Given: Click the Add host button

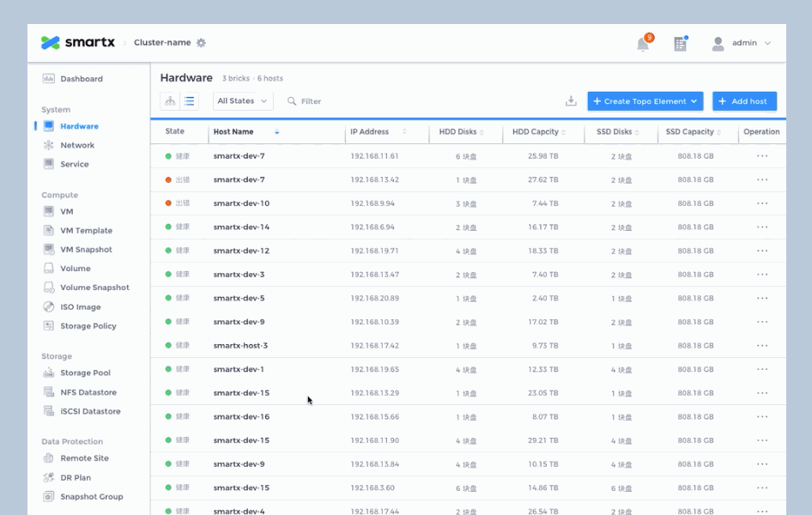Looking at the screenshot, I should click(744, 101).
